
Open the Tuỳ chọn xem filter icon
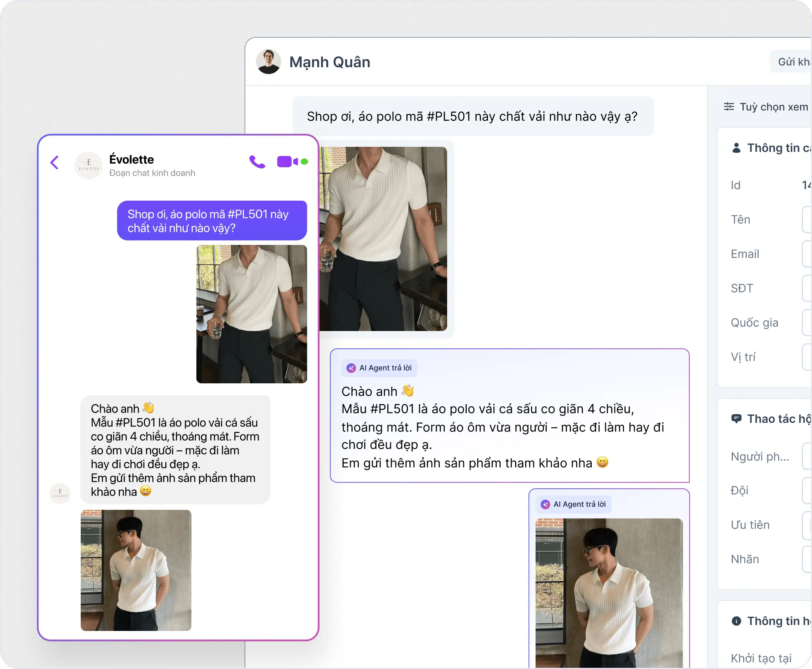tap(728, 107)
